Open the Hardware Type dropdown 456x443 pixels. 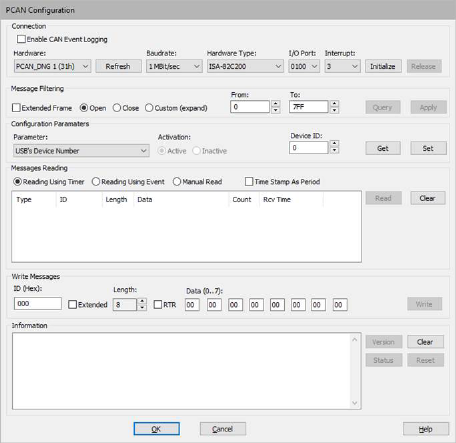pyautogui.click(x=245, y=66)
